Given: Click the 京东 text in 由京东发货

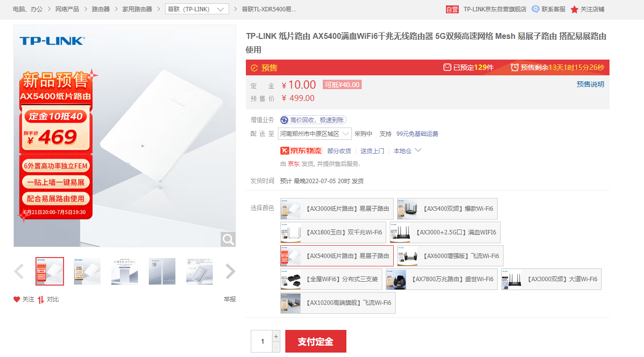Looking at the screenshot, I should 293,164.
